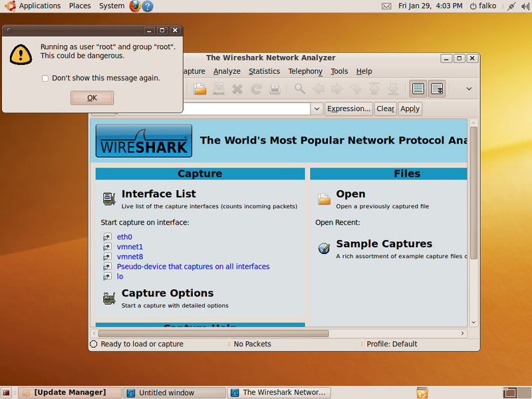Click the Interface List icon
The height and width of the screenshot is (399, 532).
pyautogui.click(x=109, y=198)
